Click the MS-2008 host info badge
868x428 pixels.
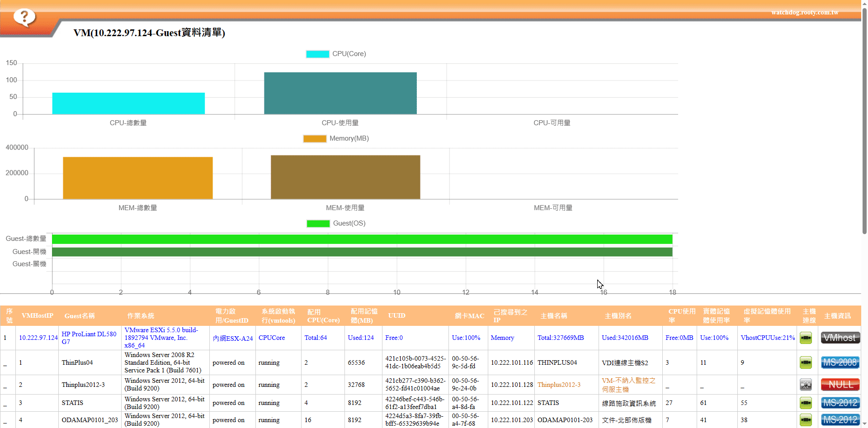[840, 362]
